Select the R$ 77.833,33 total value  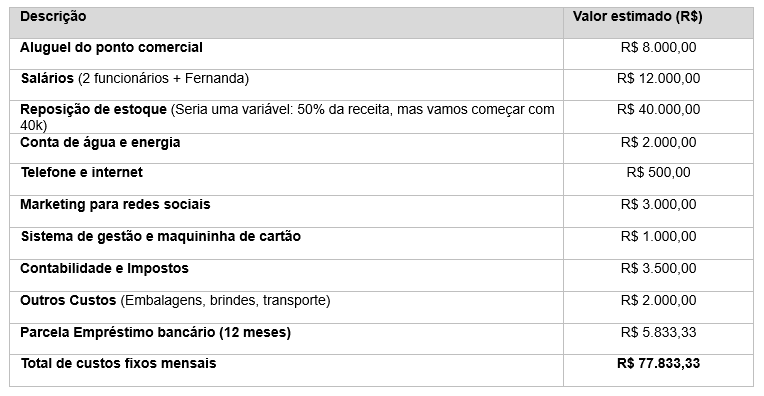pos(658,364)
